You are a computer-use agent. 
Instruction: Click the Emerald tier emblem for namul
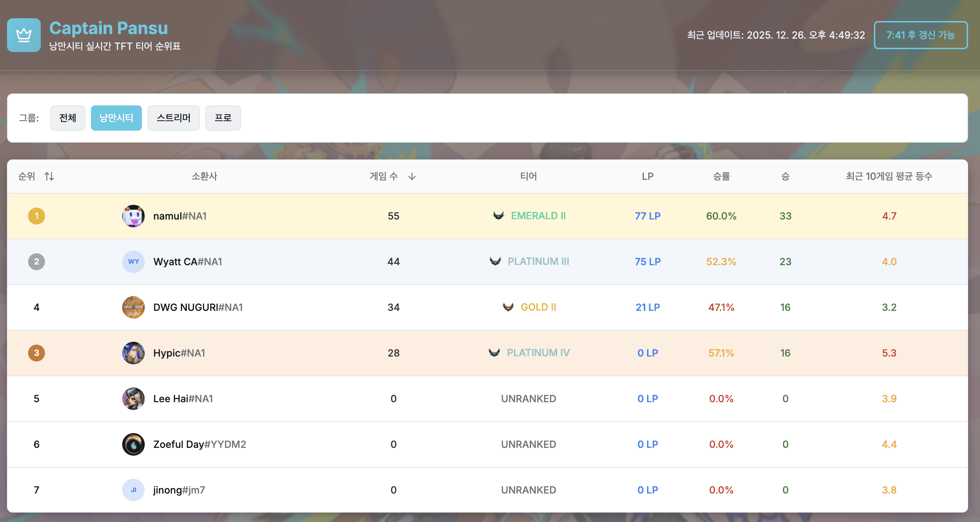tap(498, 216)
